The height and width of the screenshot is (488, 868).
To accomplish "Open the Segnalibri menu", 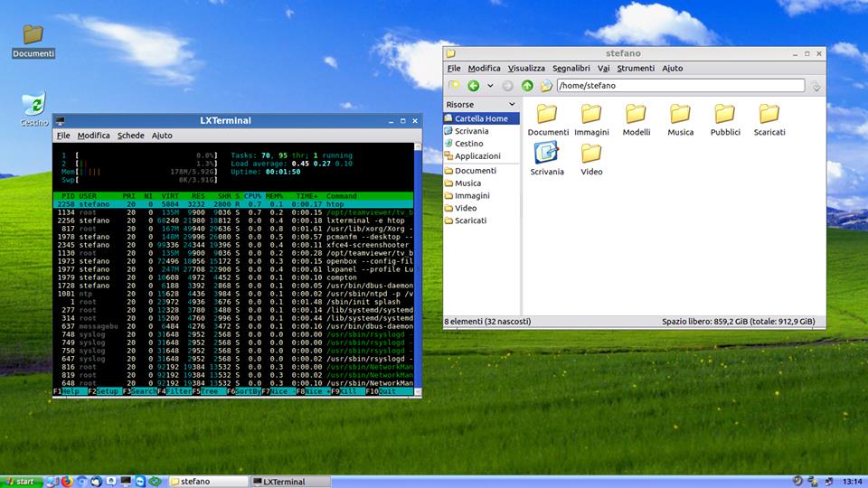I will (x=571, y=68).
